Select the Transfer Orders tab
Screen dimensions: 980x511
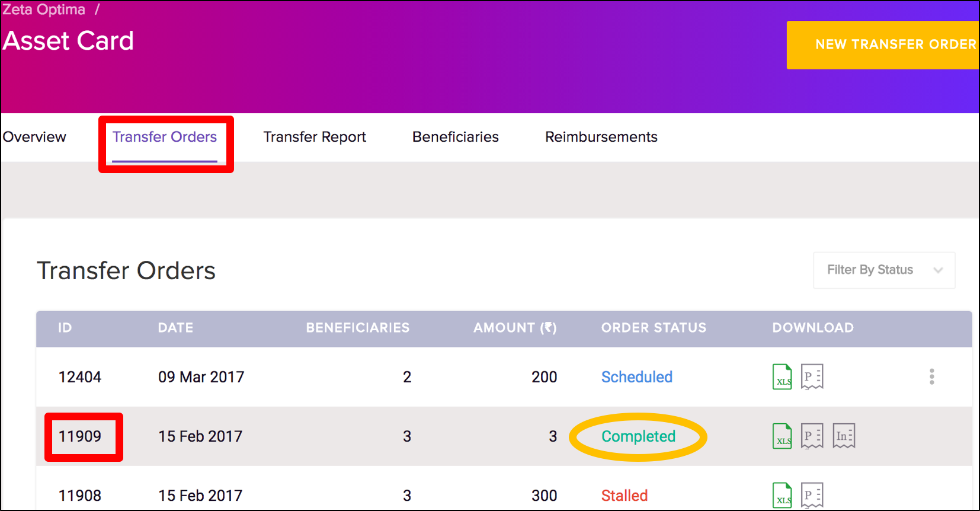(x=165, y=137)
